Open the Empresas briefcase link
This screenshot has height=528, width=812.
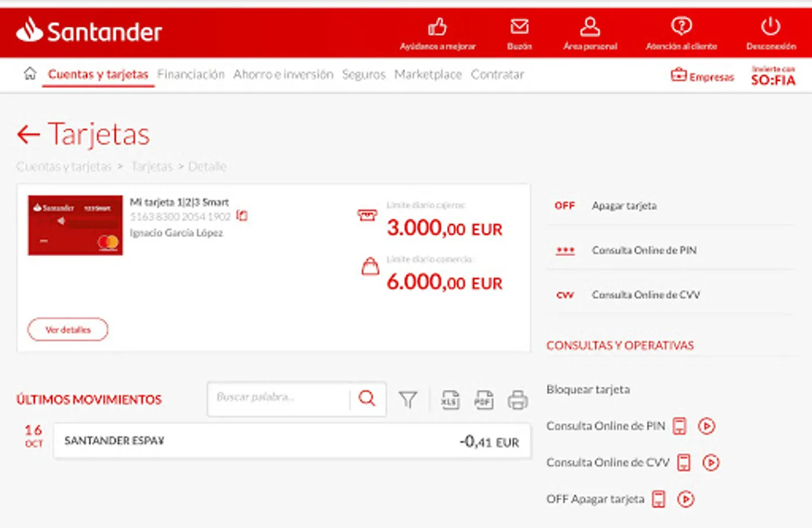click(x=702, y=76)
